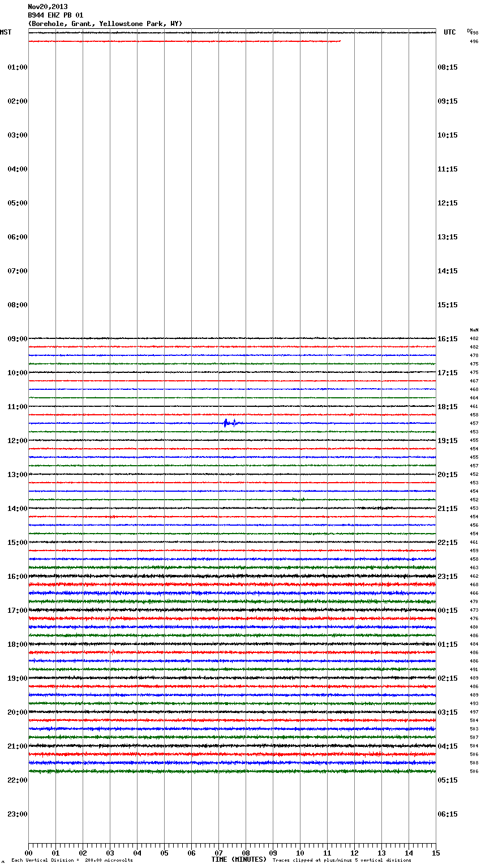This screenshot has width=481, height=868.
Task: Select the 18:00 MST hour label
Action: click(18, 644)
